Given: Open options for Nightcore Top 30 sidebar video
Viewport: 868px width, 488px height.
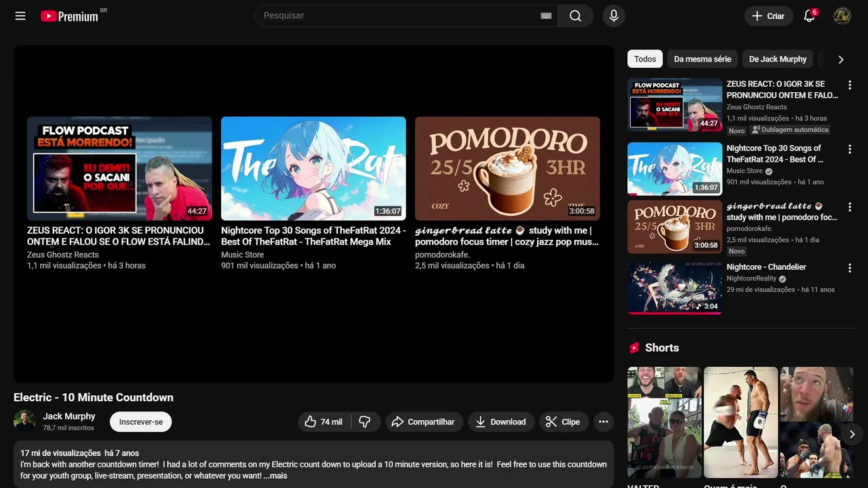Looking at the screenshot, I should point(850,149).
